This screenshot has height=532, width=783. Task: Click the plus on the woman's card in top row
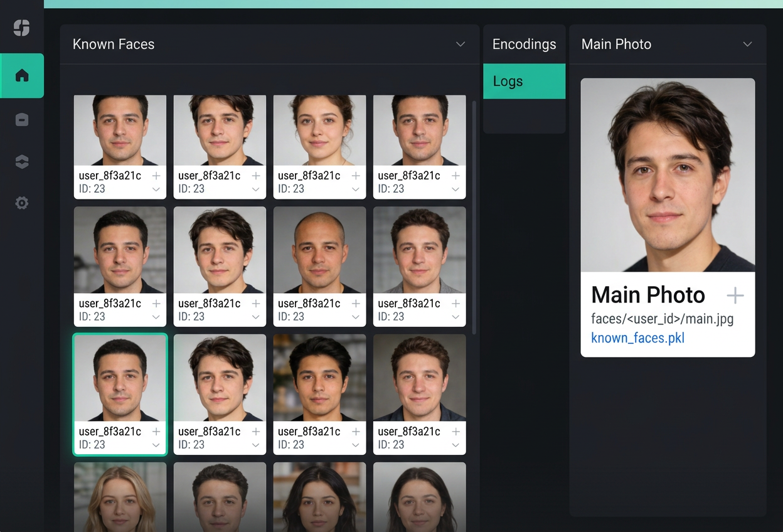point(355,176)
